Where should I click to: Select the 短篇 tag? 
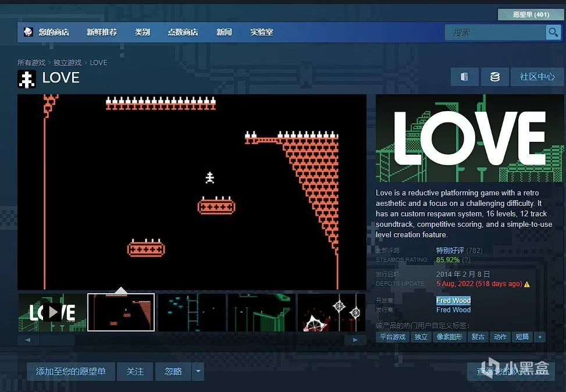522,337
